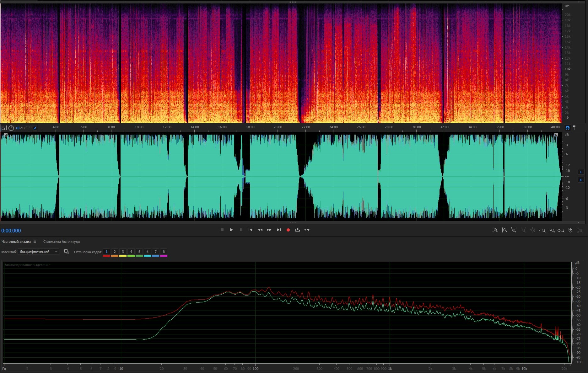Click the Zoom In time icon
The width and height of the screenshot is (588, 373).
click(x=514, y=230)
